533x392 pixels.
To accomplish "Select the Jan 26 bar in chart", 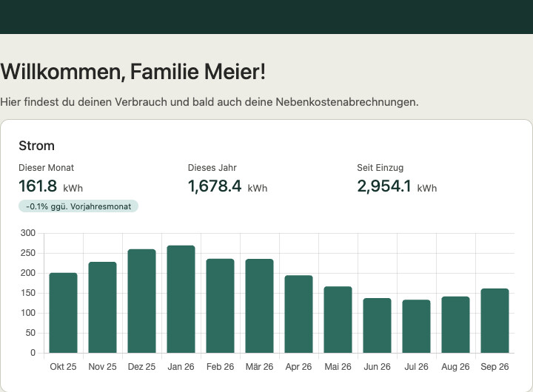I will pos(181,300).
